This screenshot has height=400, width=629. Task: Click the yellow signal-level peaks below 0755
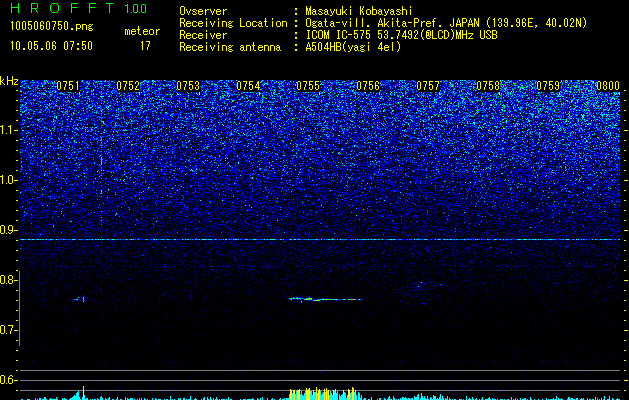323,394
